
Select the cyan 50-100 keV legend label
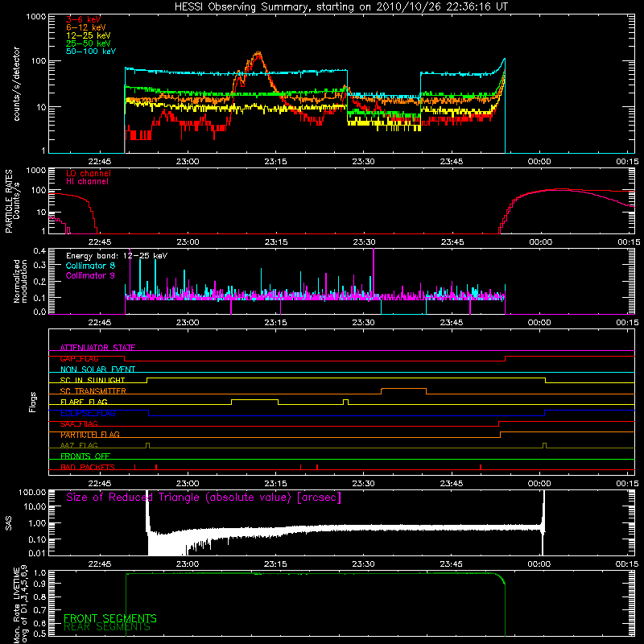91,52
